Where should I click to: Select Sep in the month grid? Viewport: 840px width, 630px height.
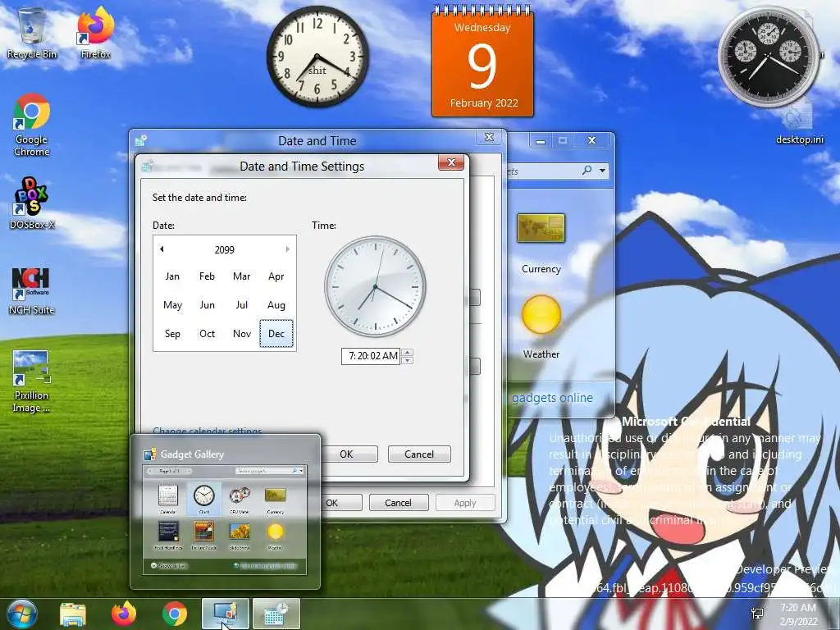[x=172, y=334]
